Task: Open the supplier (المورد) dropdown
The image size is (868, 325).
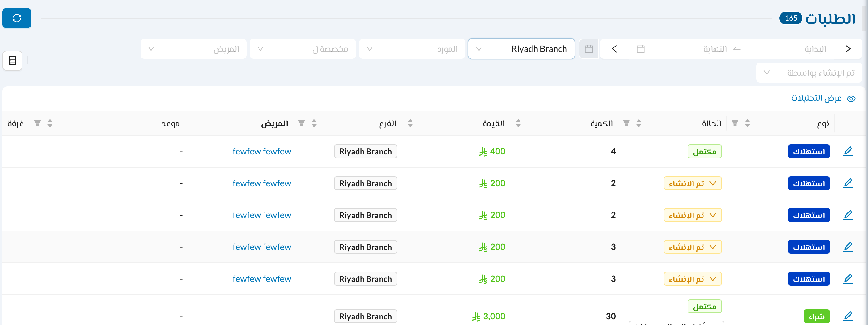Action: [x=412, y=49]
